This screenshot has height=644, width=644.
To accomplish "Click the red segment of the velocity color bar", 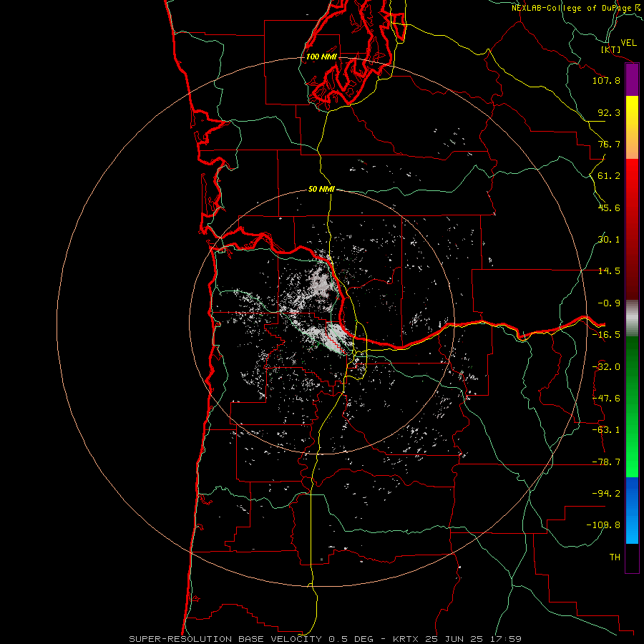I will tap(632, 228).
